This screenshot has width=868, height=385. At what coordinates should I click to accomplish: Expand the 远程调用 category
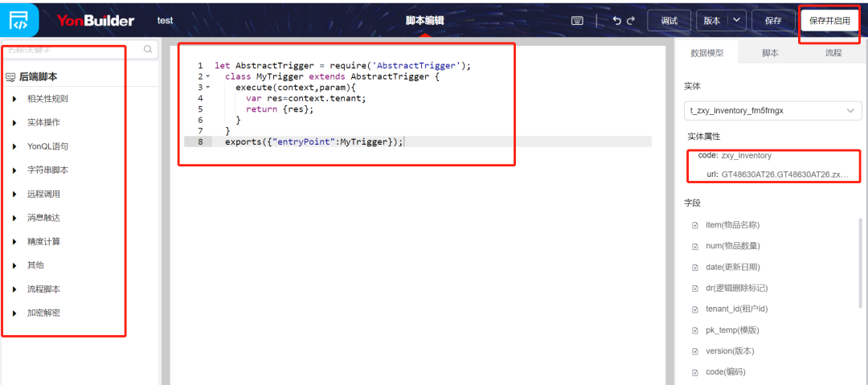(15, 195)
